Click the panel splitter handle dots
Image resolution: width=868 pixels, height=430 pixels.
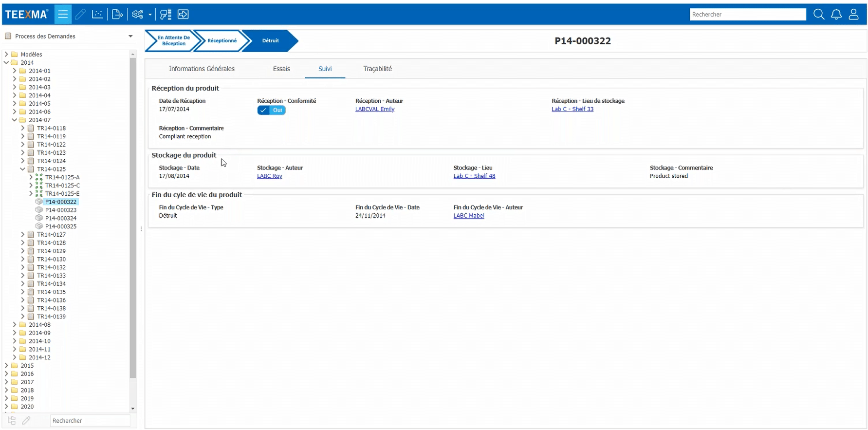tap(141, 228)
